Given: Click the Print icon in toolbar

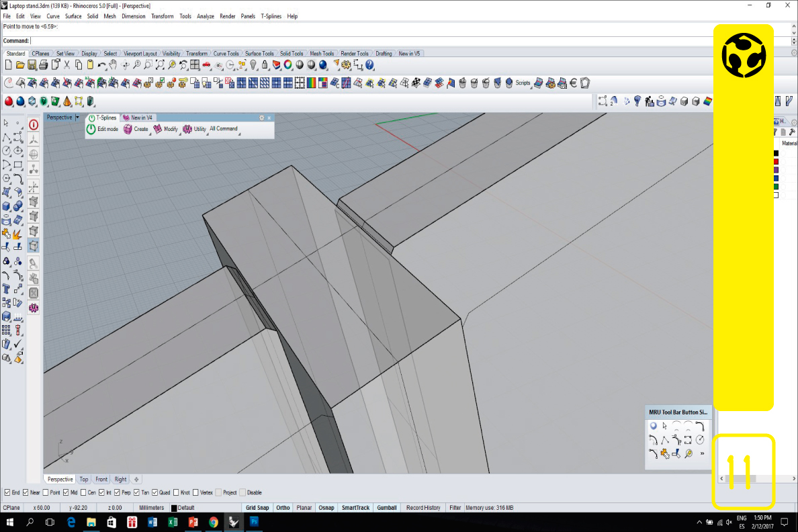Looking at the screenshot, I should click(43, 65).
